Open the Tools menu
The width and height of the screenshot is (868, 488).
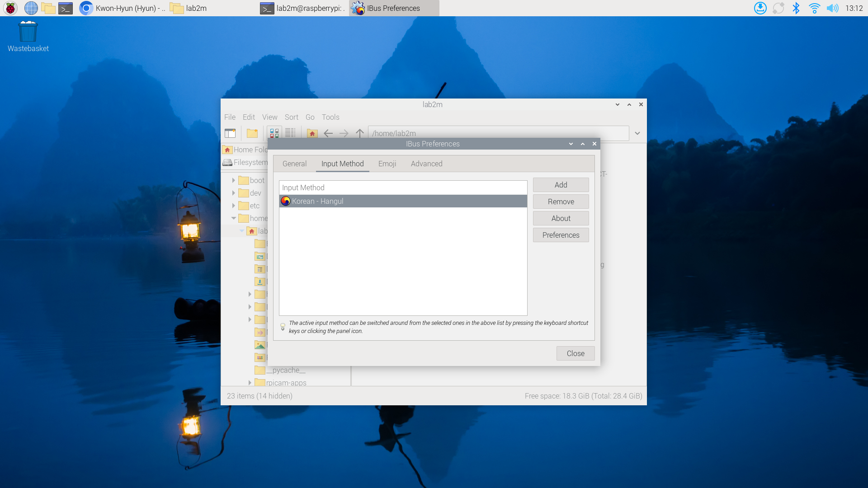click(330, 117)
